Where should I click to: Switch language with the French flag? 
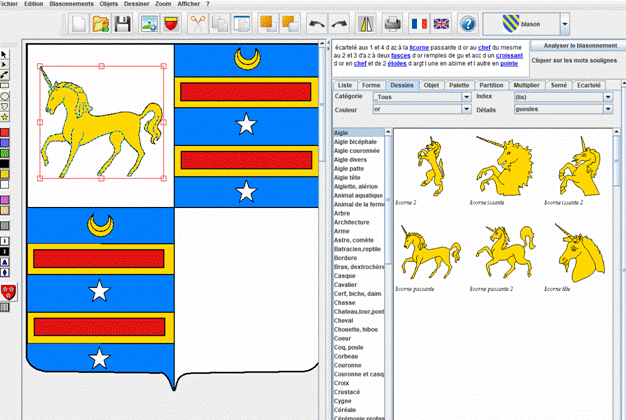(x=419, y=22)
